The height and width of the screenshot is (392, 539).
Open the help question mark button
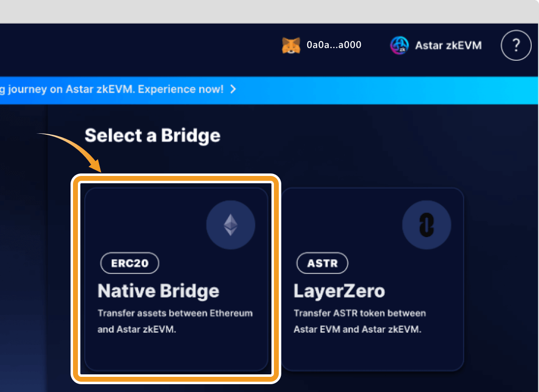pos(515,45)
